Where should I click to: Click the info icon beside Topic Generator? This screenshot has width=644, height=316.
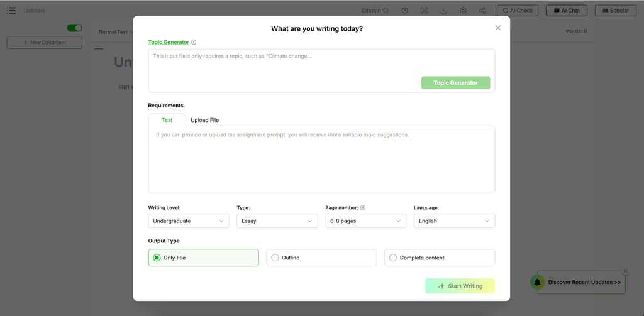(x=194, y=42)
